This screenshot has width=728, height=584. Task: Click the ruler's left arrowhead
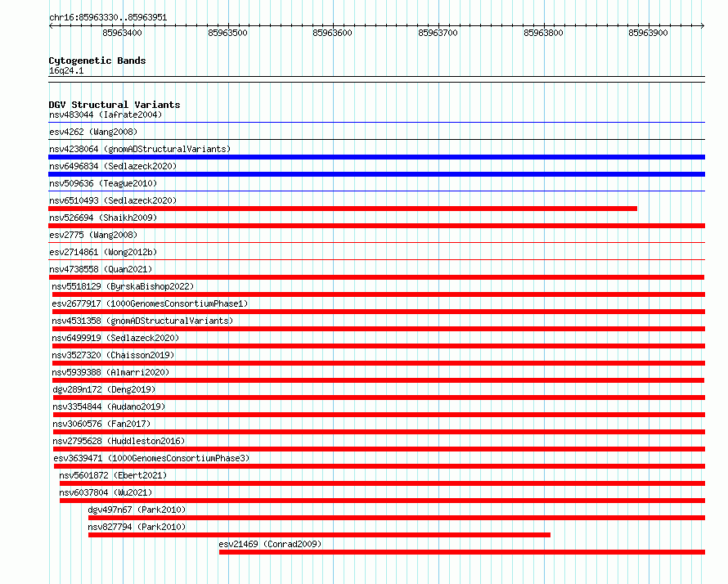[51, 25]
